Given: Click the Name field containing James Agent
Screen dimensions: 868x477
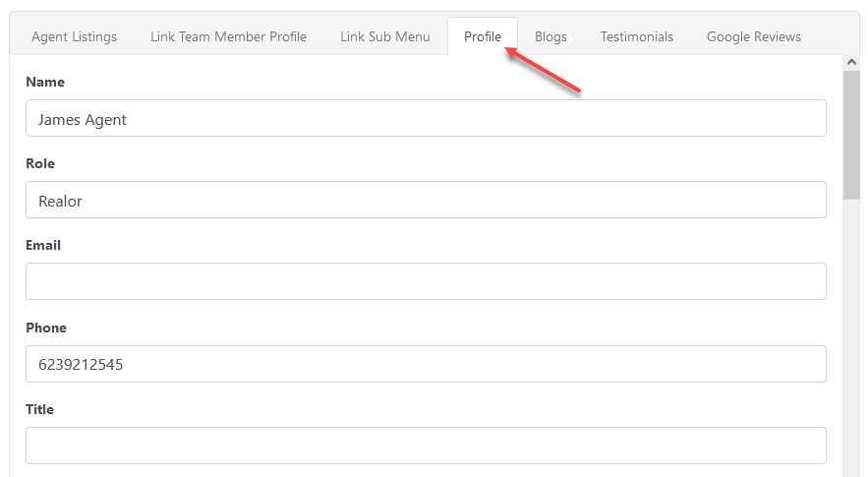Looking at the screenshot, I should (425, 119).
